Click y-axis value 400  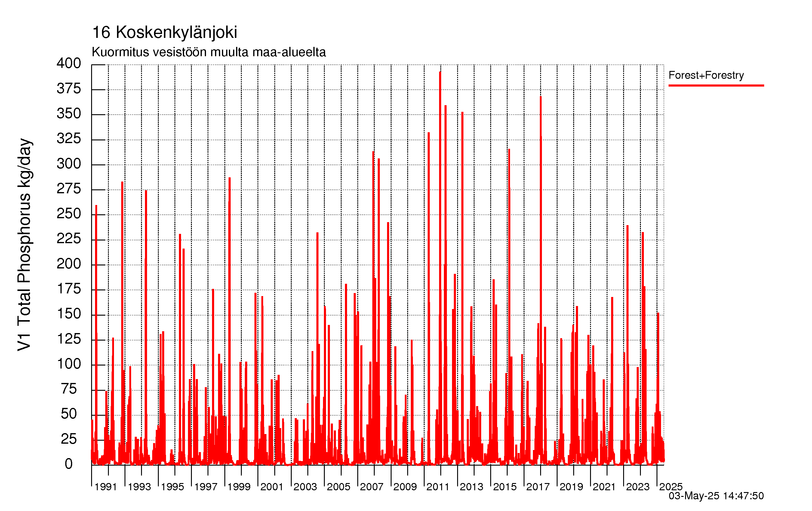click(x=69, y=63)
